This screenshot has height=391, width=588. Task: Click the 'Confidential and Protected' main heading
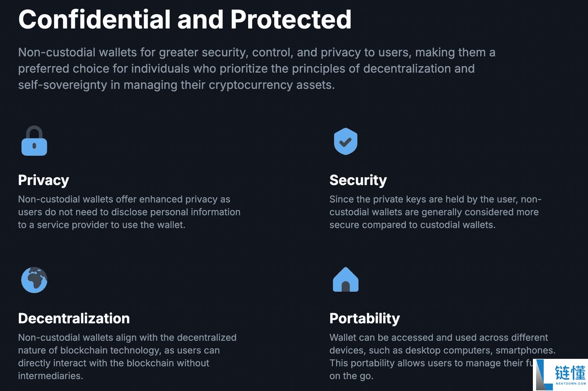pyautogui.click(x=185, y=19)
